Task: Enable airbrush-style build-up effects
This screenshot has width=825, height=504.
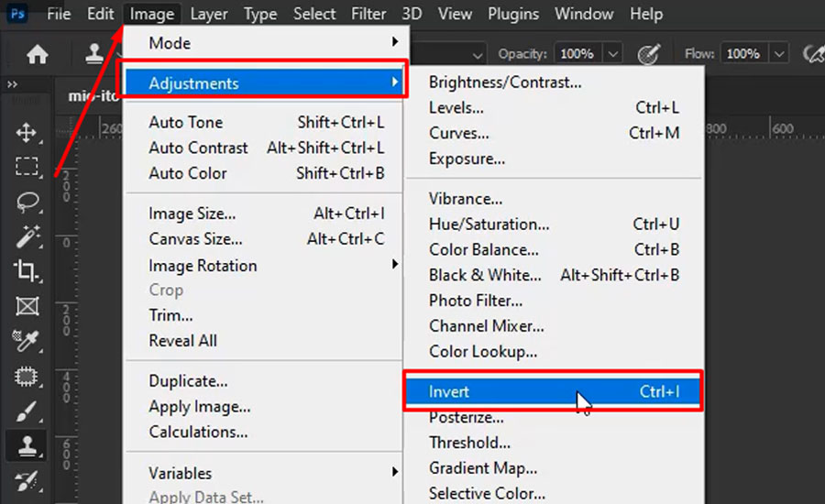Action: [x=812, y=54]
